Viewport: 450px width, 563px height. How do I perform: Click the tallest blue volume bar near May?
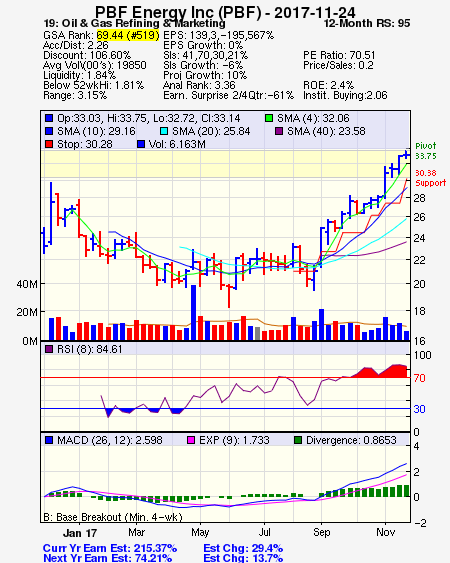[194, 312]
